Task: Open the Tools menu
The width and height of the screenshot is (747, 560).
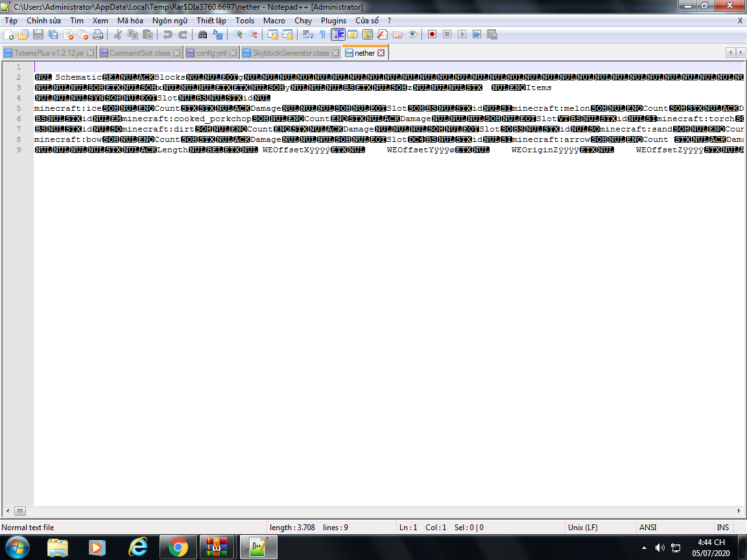Action: coord(245,21)
